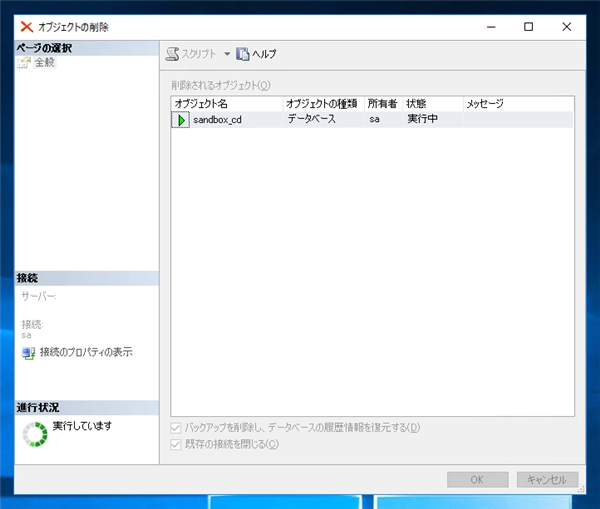The image size is (600, 509).
Task: Toggle 既存の接続を閉じる checkbox
Action: click(176, 445)
